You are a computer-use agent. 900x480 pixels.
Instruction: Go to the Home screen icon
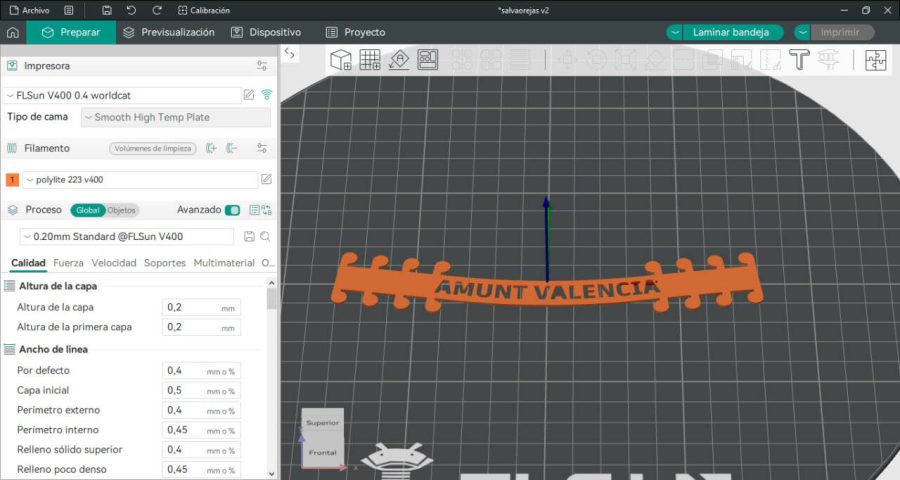[x=13, y=33]
